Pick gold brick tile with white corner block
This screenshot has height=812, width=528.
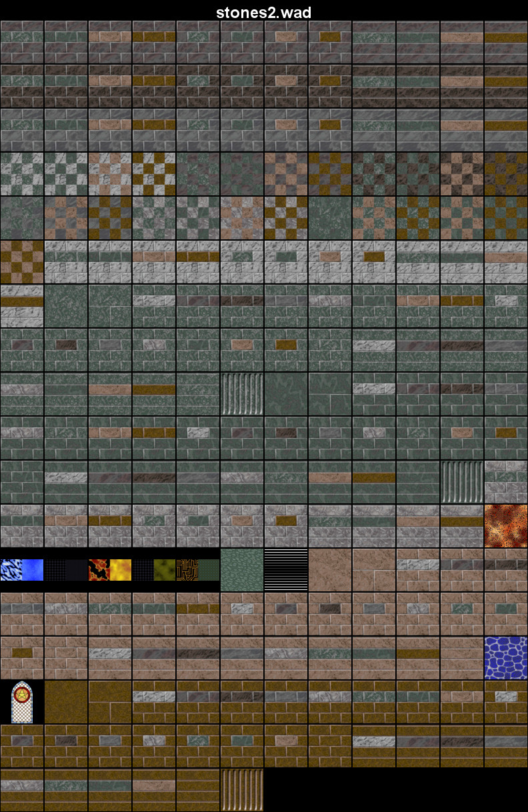[506, 702]
